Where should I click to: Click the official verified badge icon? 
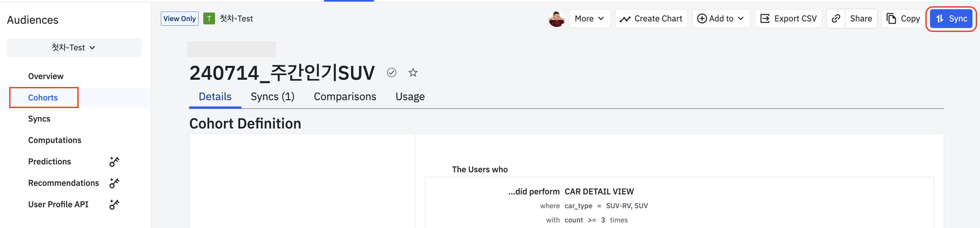[391, 72]
